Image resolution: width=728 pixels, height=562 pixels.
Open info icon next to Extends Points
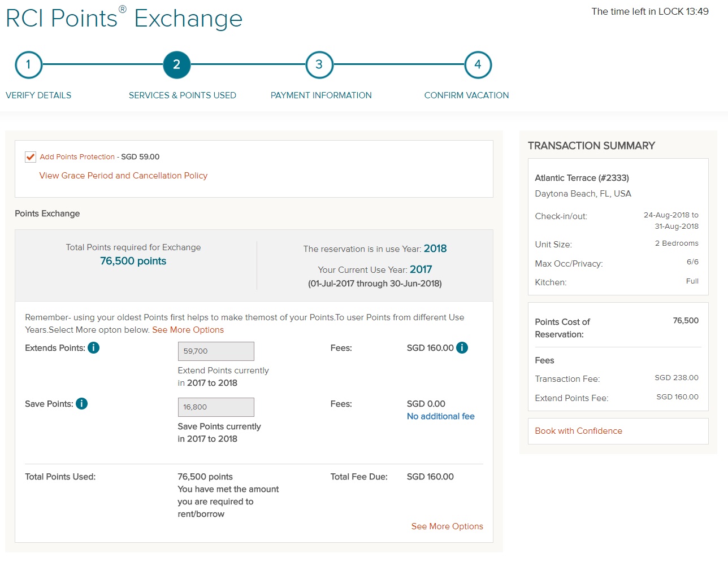94,348
